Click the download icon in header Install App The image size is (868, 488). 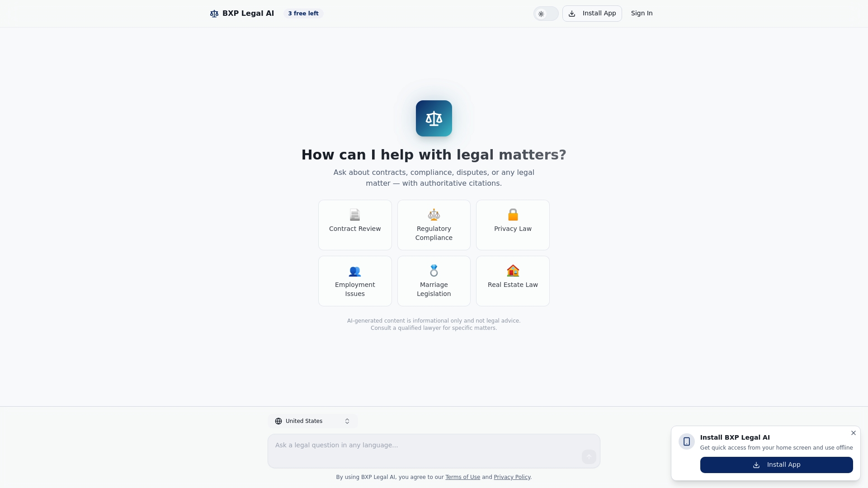pos(572,14)
